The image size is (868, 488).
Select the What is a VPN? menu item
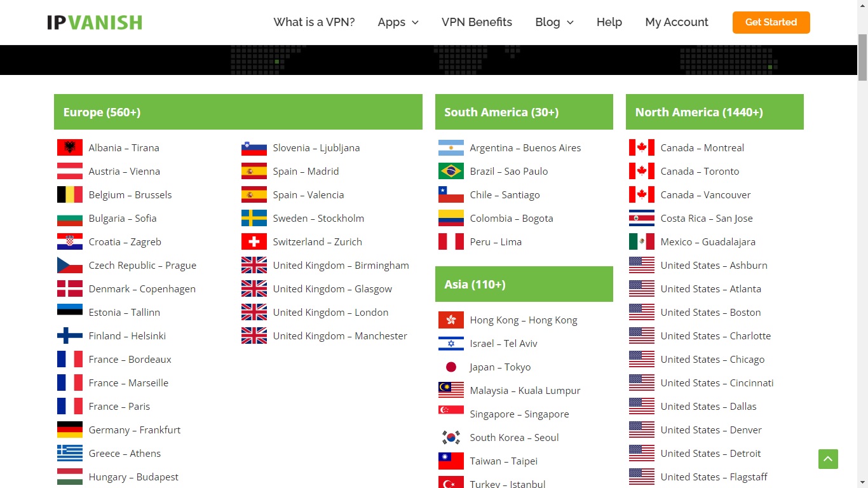[314, 22]
